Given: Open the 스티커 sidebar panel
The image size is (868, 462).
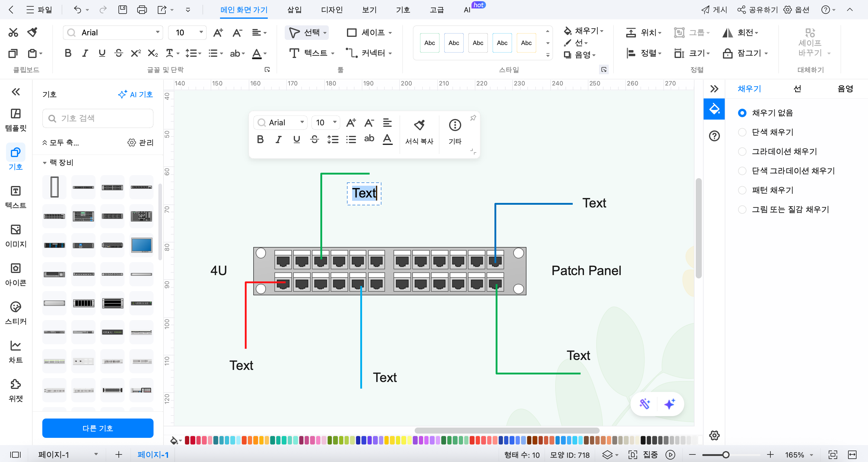Looking at the screenshot, I should click(x=15, y=313).
